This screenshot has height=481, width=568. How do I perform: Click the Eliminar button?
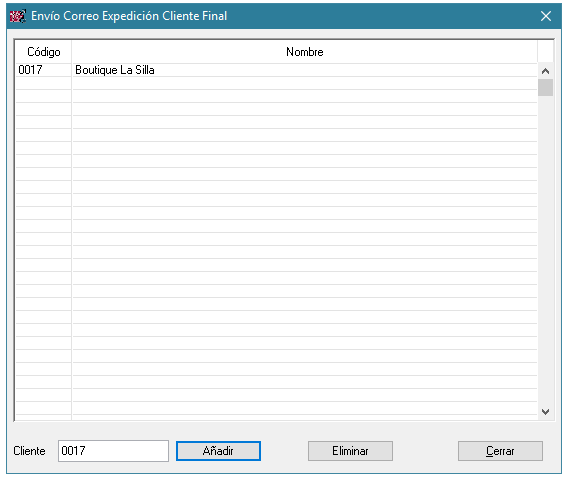pos(350,451)
